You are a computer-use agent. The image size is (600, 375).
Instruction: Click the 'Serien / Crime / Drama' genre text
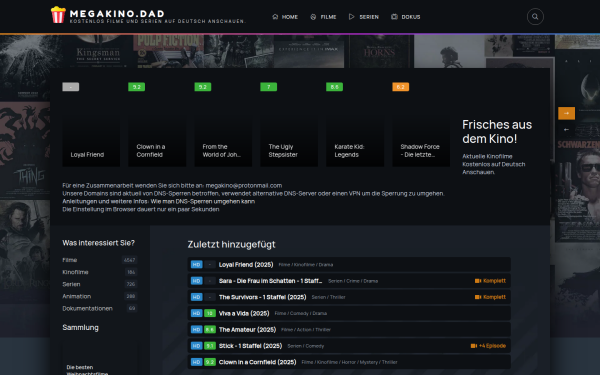pos(353,281)
